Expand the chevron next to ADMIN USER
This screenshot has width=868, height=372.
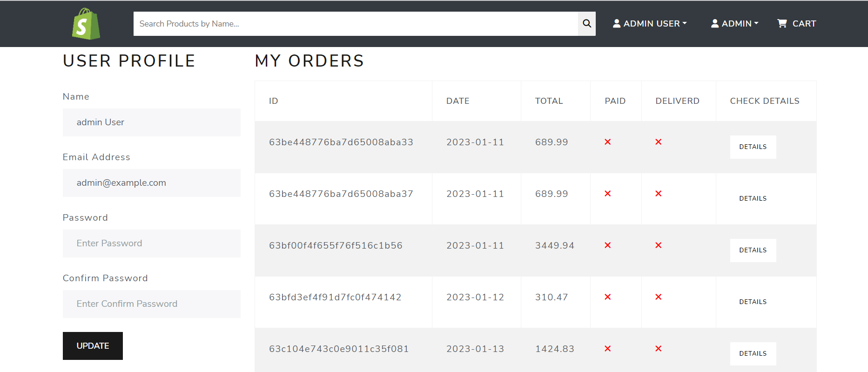(684, 23)
